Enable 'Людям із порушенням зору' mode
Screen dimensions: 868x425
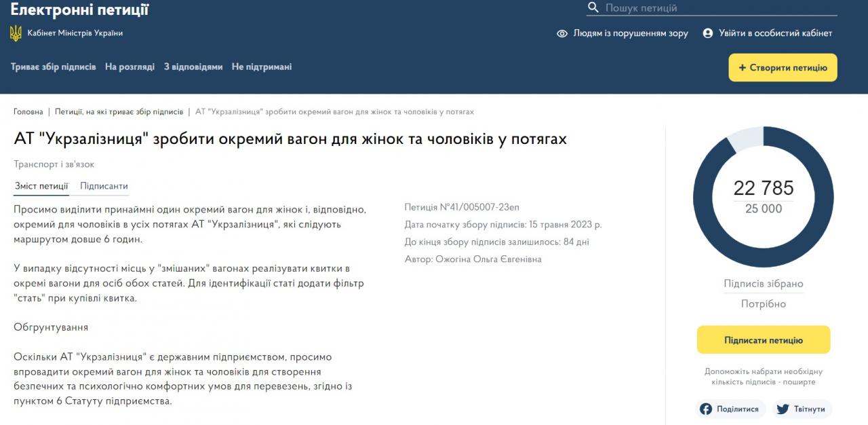coord(631,33)
